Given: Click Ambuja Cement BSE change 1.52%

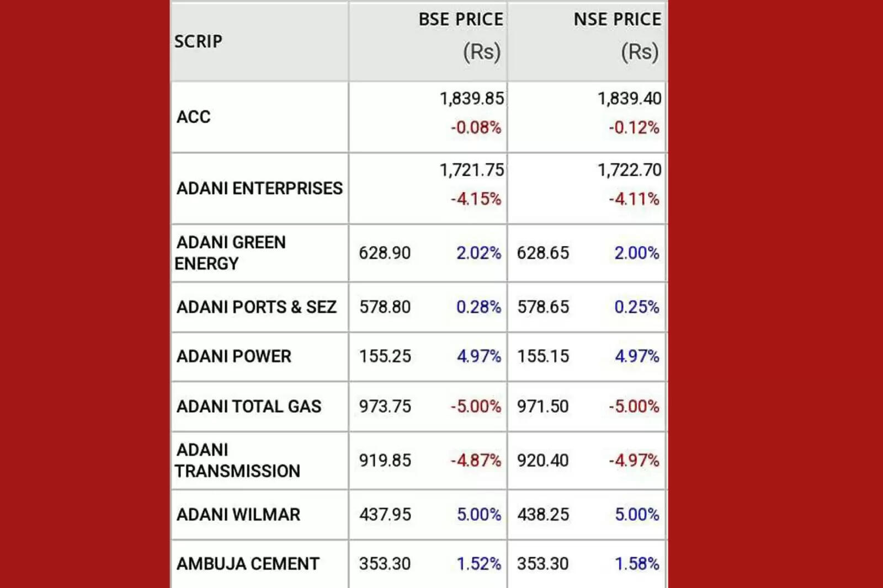Looking at the screenshot, I should coord(478,564).
